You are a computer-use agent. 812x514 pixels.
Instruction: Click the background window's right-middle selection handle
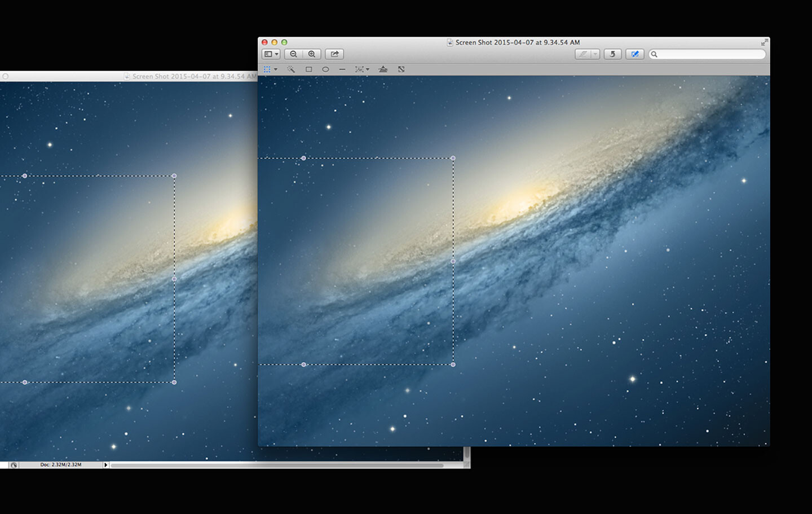(174, 279)
